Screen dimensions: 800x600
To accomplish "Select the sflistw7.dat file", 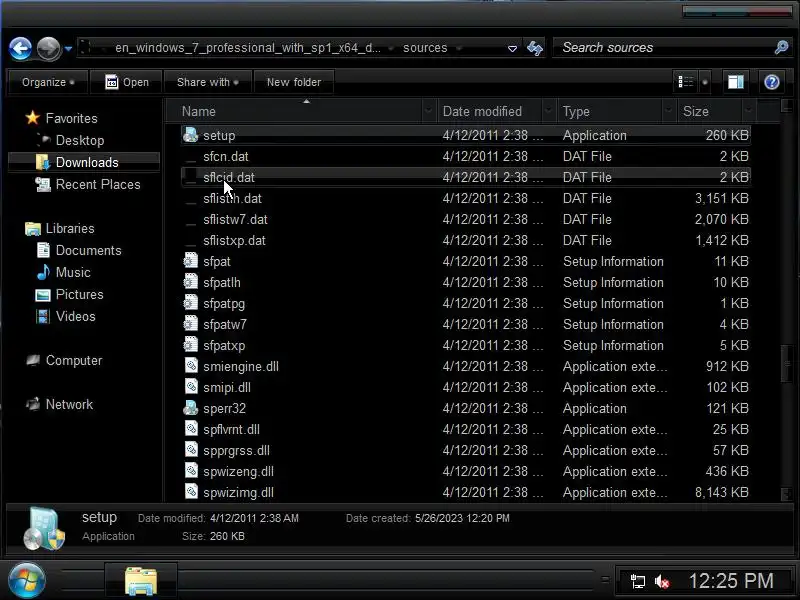I will click(235, 219).
